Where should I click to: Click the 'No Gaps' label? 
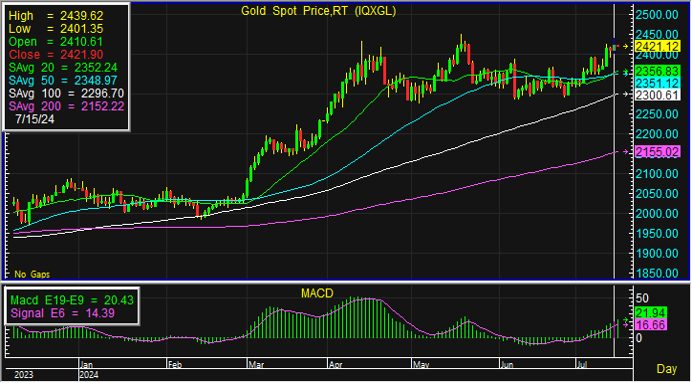32,274
